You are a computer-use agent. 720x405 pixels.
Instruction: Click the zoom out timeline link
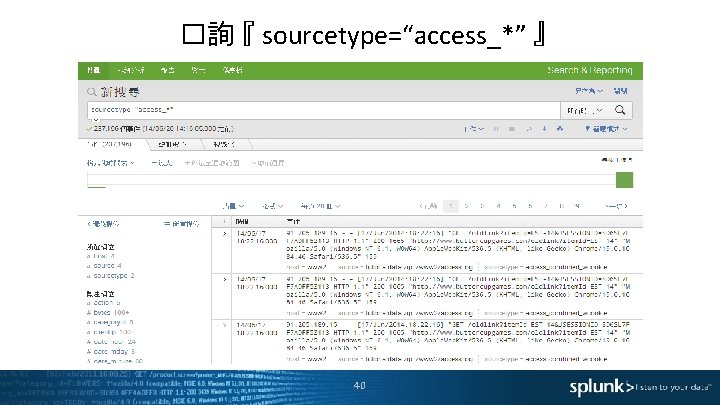tap(162, 163)
